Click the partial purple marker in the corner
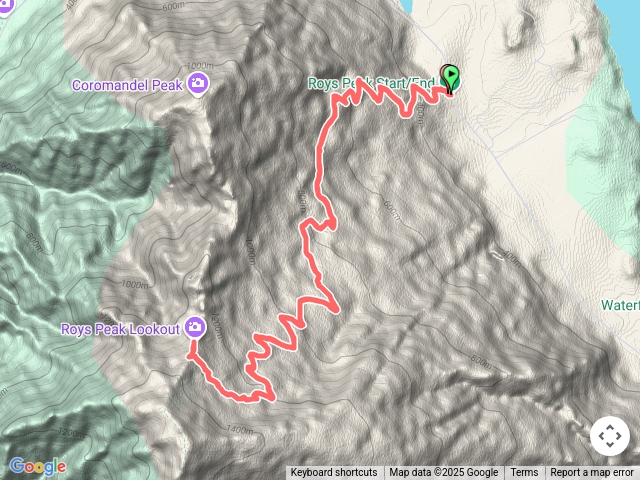This screenshot has width=640, height=480. click(x=6, y=6)
